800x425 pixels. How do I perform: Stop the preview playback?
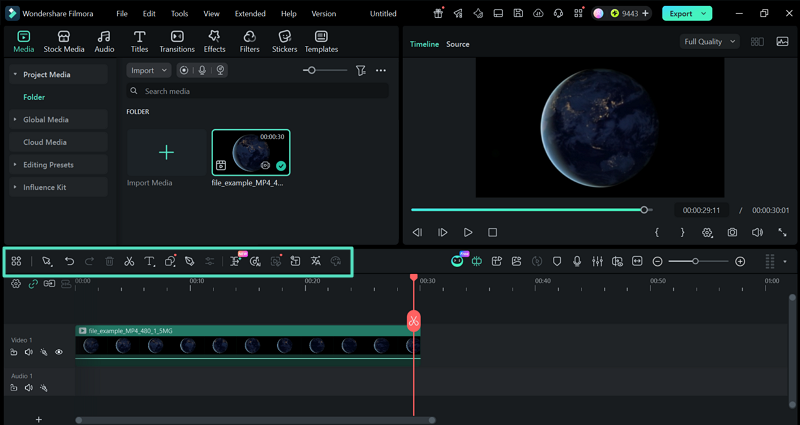tap(492, 233)
